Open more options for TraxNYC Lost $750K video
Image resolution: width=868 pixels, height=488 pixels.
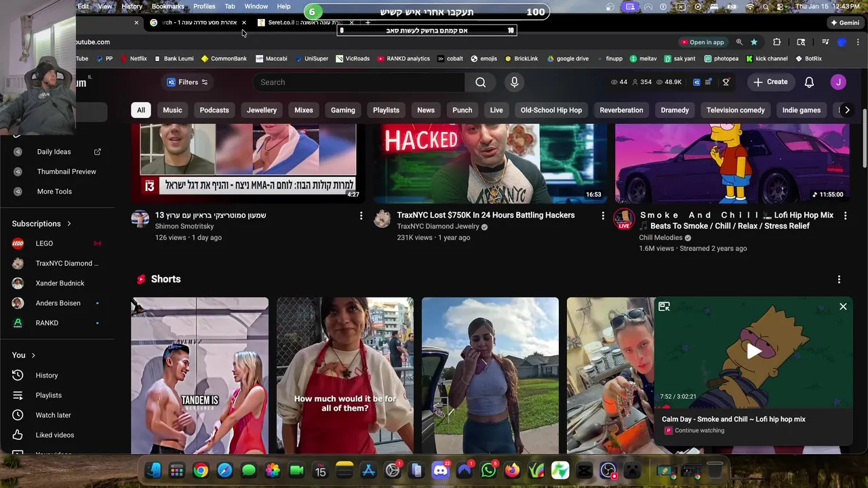click(x=603, y=216)
